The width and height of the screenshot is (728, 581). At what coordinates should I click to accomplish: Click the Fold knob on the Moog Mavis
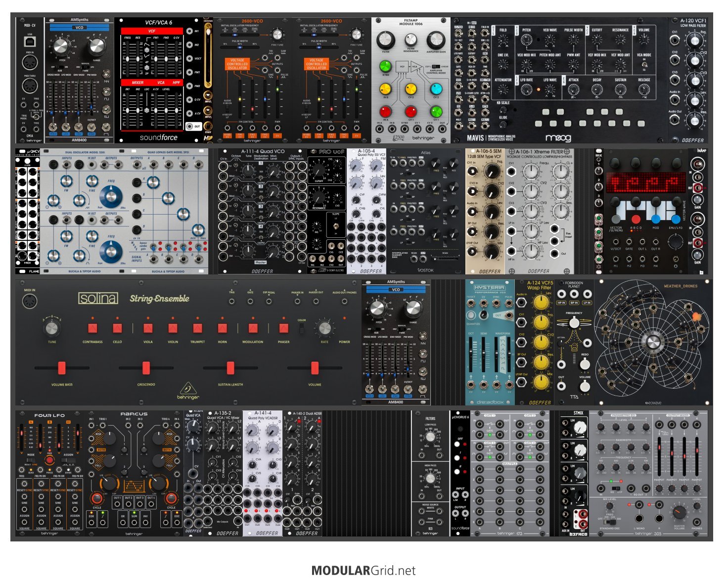click(503, 40)
